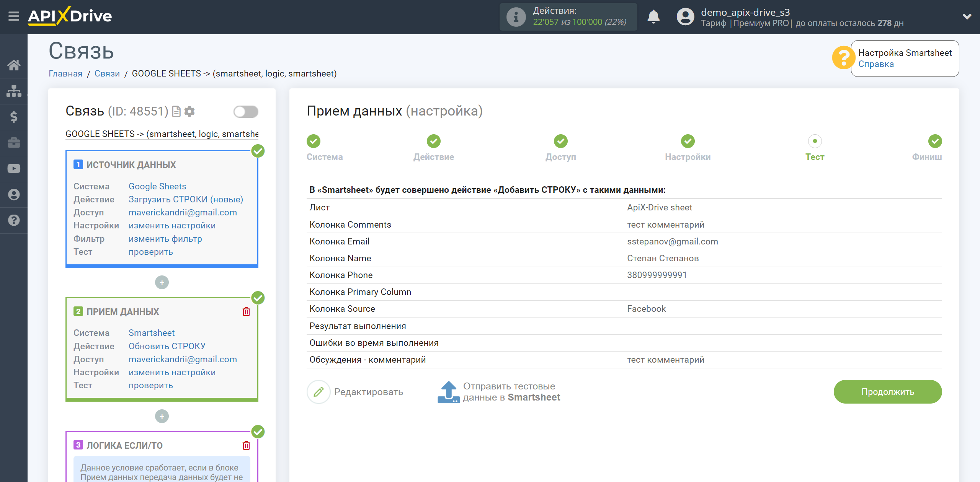Click source изменить фильтр link
980x482 pixels.
pyautogui.click(x=165, y=239)
